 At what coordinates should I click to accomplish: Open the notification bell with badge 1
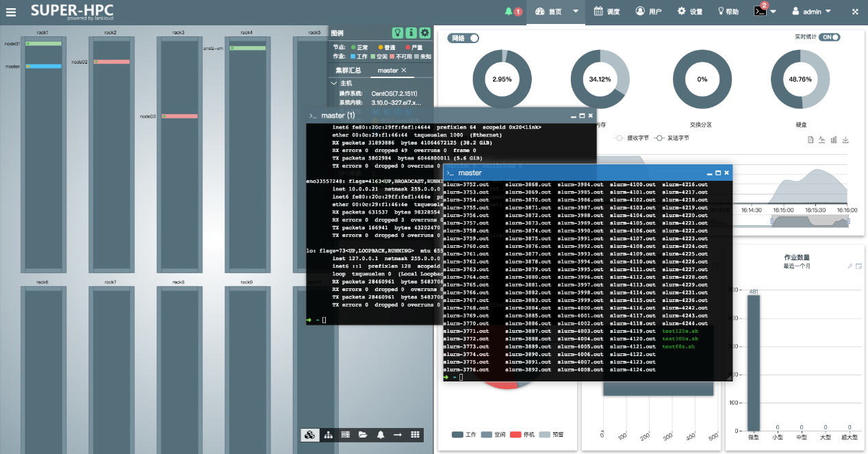(512, 12)
